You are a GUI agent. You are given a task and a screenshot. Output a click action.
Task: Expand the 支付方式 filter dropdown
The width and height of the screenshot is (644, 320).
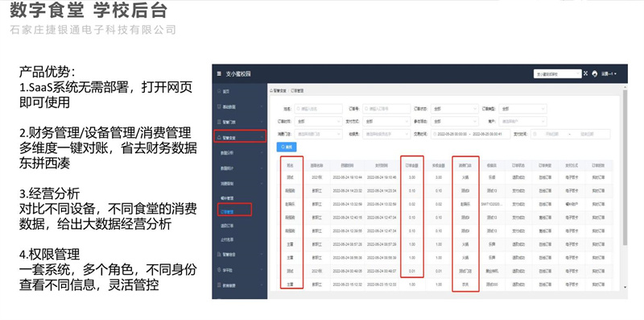click(x=387, y=122)
